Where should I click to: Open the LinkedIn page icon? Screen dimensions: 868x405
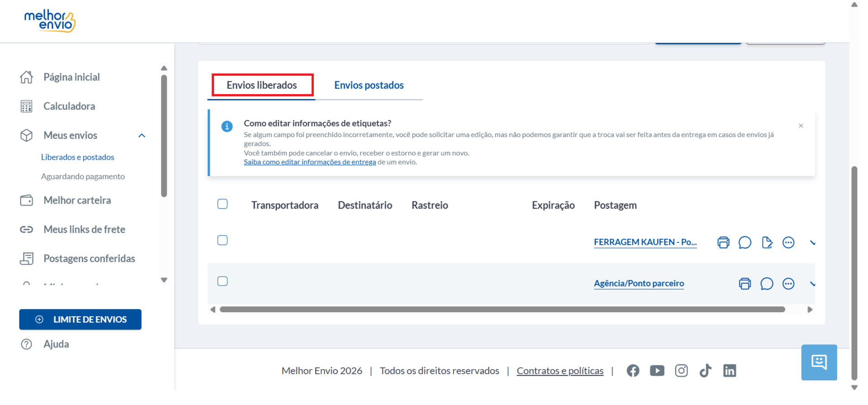click(x=730, y=371)
